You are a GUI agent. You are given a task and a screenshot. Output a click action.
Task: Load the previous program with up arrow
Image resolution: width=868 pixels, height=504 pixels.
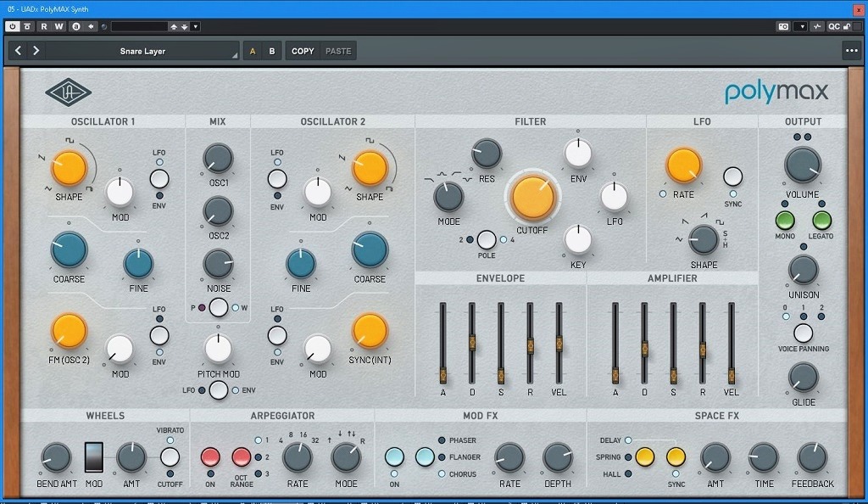(174, 26)
